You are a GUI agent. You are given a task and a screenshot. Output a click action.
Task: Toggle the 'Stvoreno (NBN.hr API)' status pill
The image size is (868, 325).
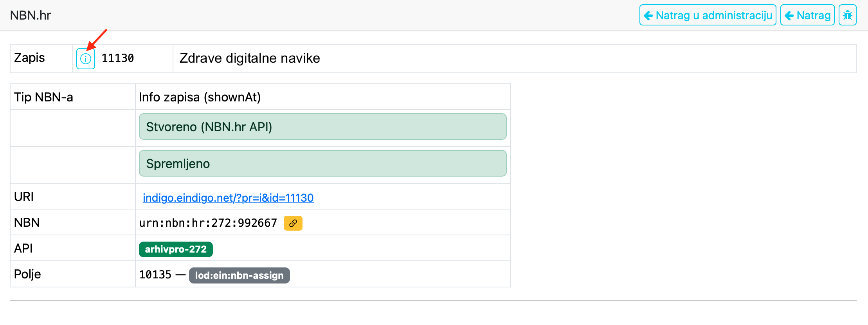[x=322, y=126]
